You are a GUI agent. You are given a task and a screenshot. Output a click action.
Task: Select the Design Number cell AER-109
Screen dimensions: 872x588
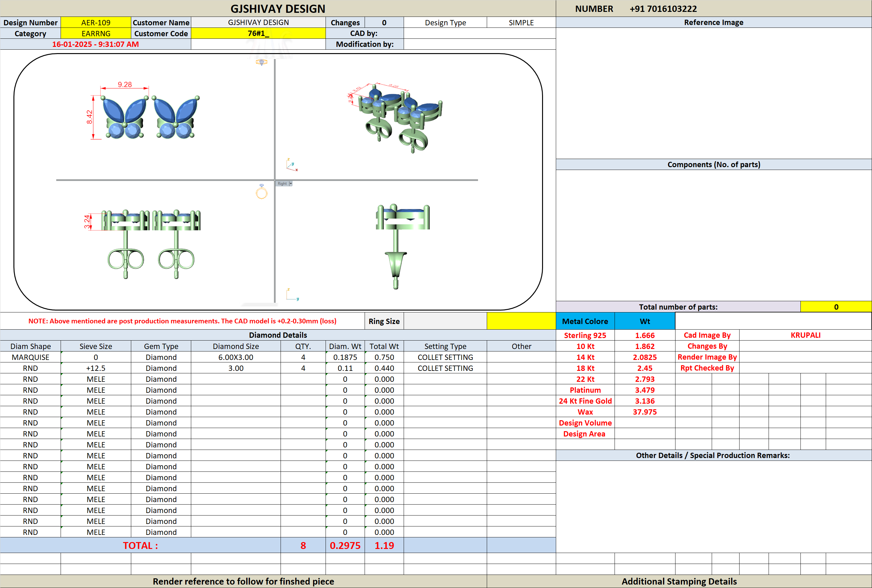tap(96, 22)
